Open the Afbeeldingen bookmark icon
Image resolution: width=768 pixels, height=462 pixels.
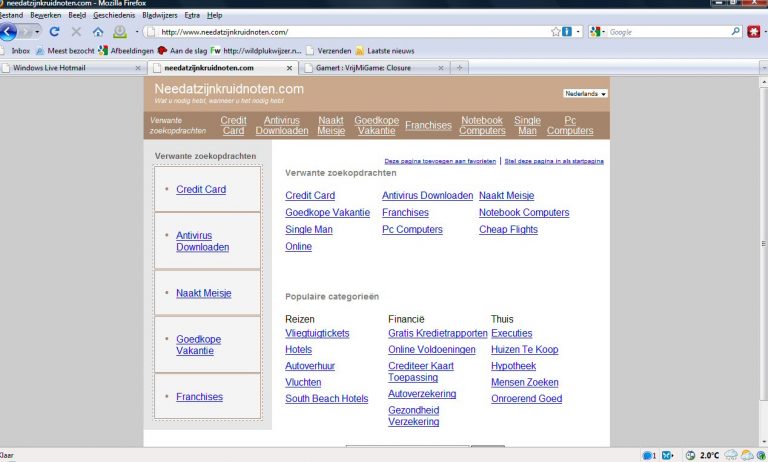tap(103, 50)
